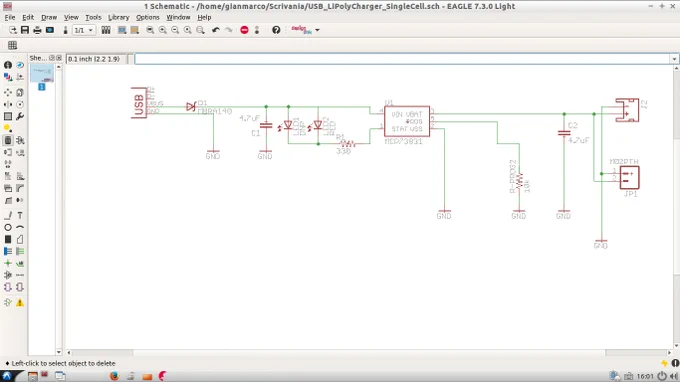Run the ERC check icon
Viewport: 680px width, 382px height.
click(x=8, y=303)
